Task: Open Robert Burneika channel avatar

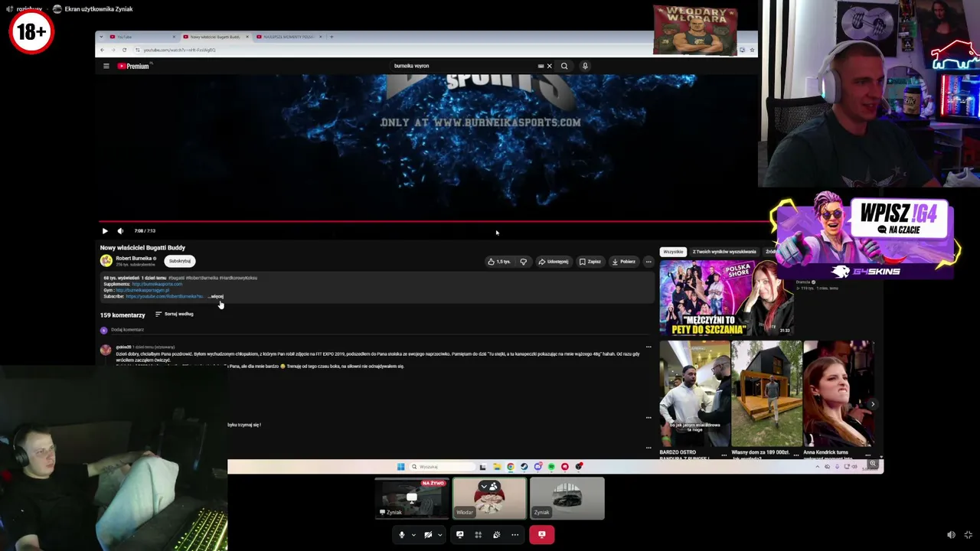Action: click(x=106, y=261)
